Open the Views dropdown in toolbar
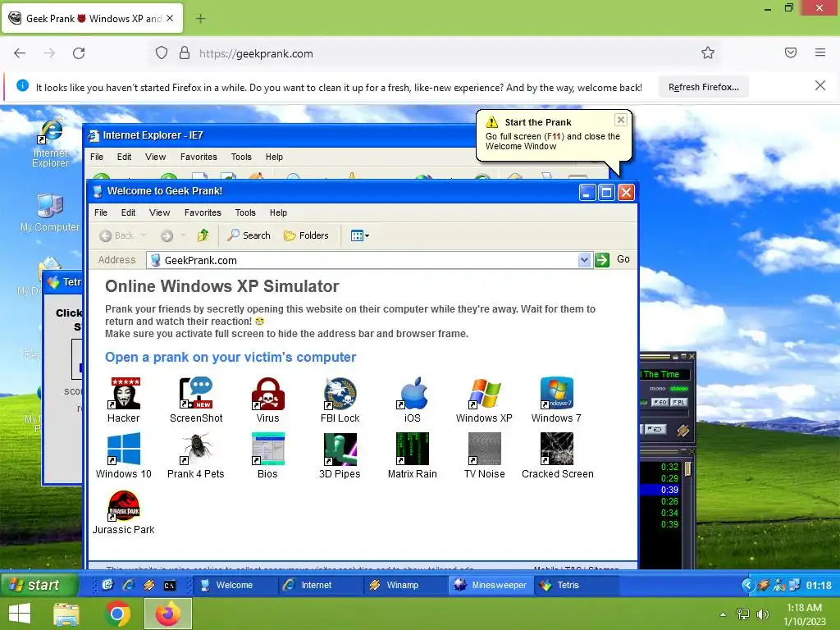Image resolution: width=840 pixels, height=630 pixels. (359, 235)
